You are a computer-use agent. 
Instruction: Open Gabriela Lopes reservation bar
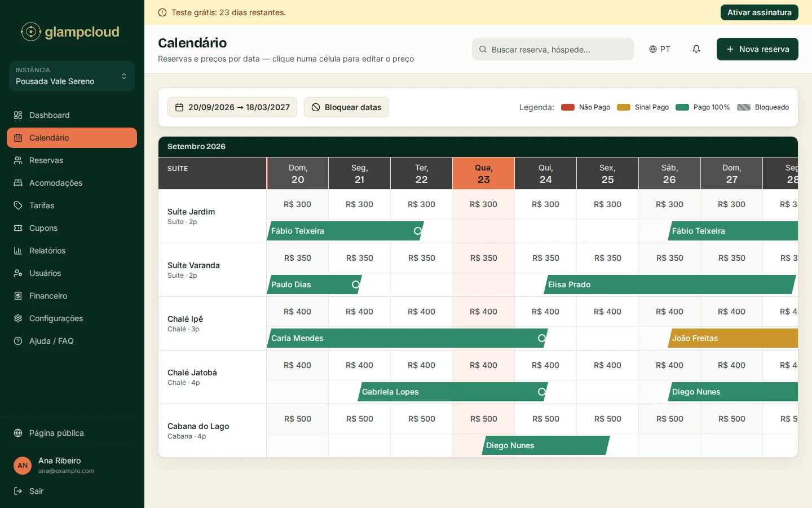click(x=453, y=392)
